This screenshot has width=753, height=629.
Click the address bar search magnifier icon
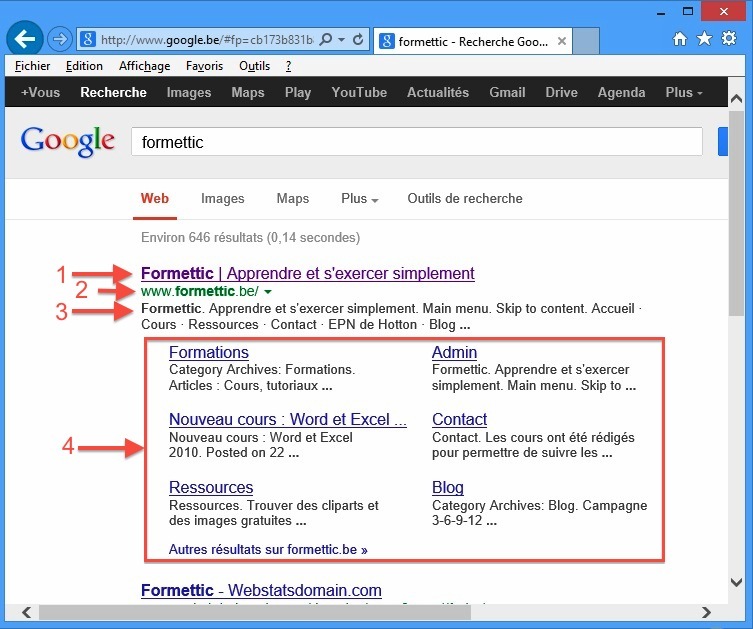[x=326, y=39]
